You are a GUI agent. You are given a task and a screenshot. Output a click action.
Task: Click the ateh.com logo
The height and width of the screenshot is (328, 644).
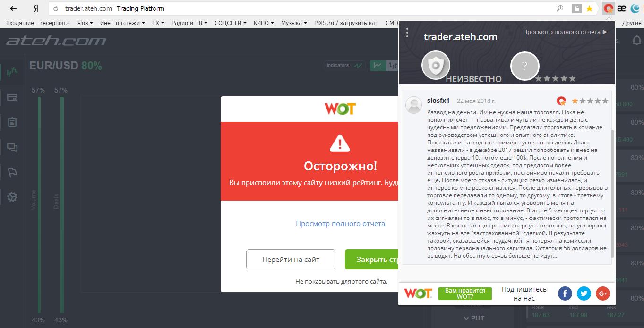(x=56, y=41)
